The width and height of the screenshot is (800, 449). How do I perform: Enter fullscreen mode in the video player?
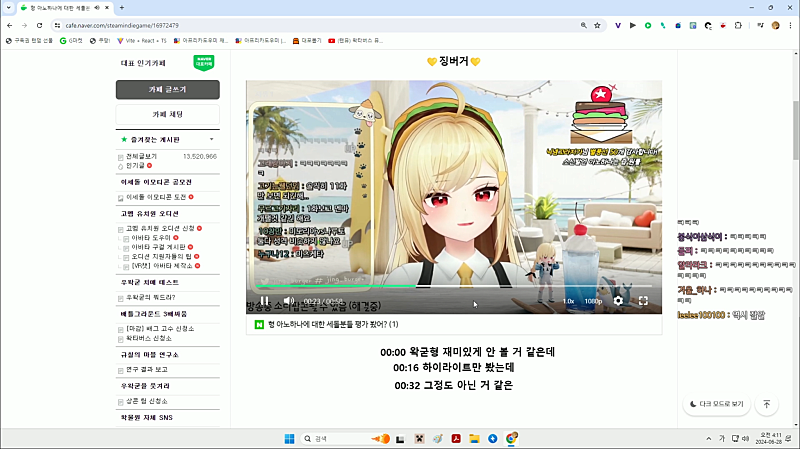point(644,301)
